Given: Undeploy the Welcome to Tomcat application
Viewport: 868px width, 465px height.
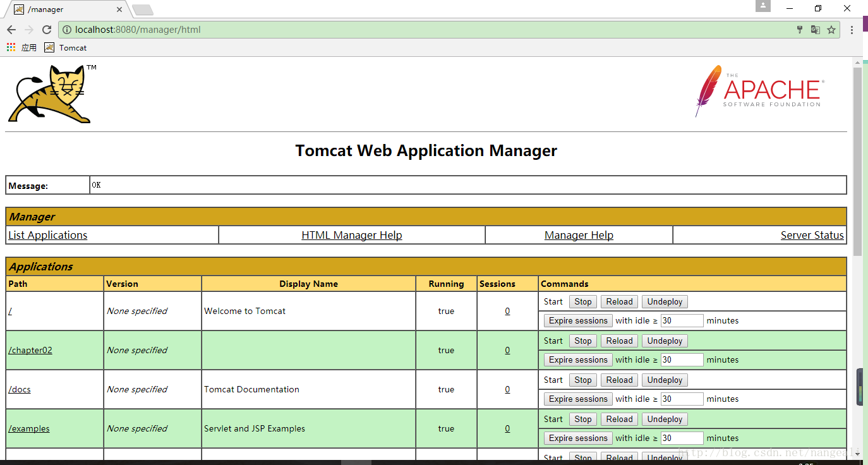Looking at the screenshot, I should 665,302.
